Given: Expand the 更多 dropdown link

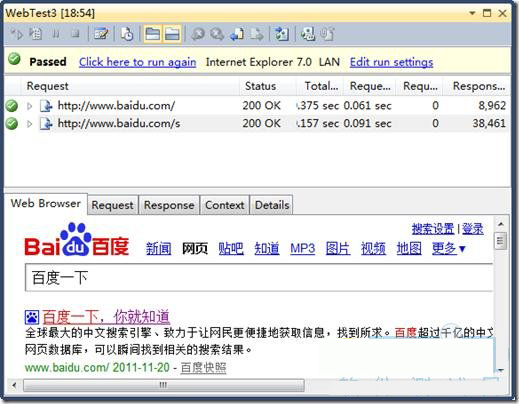Looking at the screenshot, I should (x=449, y=249).
